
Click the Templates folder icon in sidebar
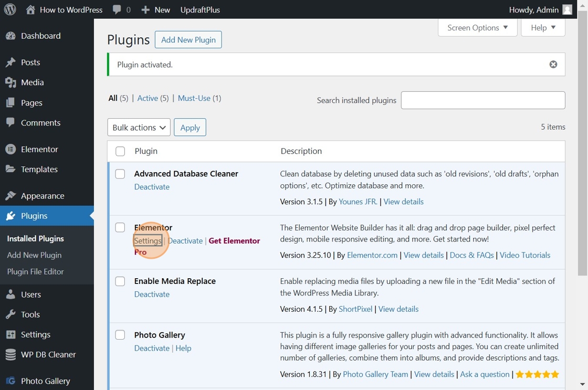point(10,169)
